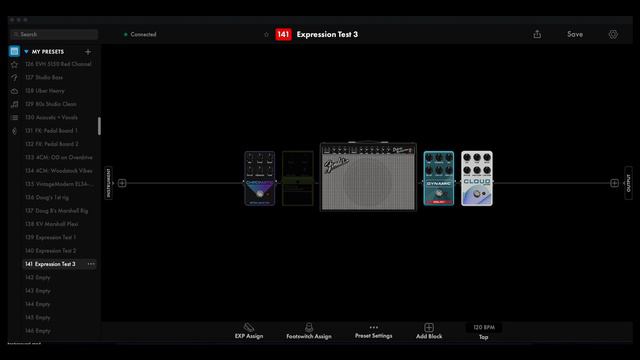640x360 pixels.
Task: Open Footswitch Assign
Action: 309,331
